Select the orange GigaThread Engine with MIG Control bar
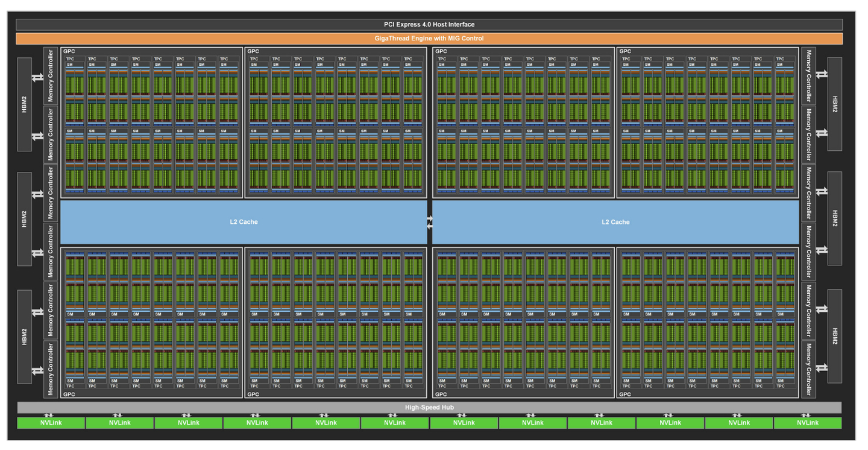Viewport: 868px width, 450px height. coord(429,39)
